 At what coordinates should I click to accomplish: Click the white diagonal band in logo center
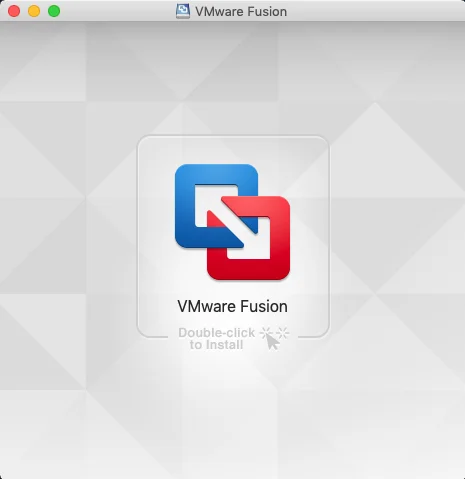click(x=233, y=223)
